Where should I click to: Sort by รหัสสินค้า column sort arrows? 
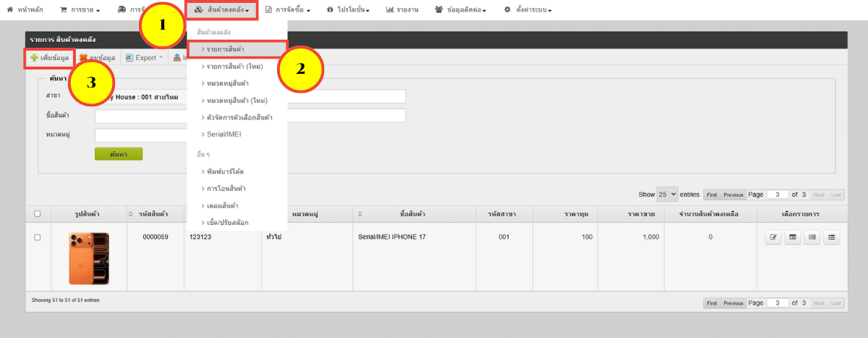[x=131, y=214]
